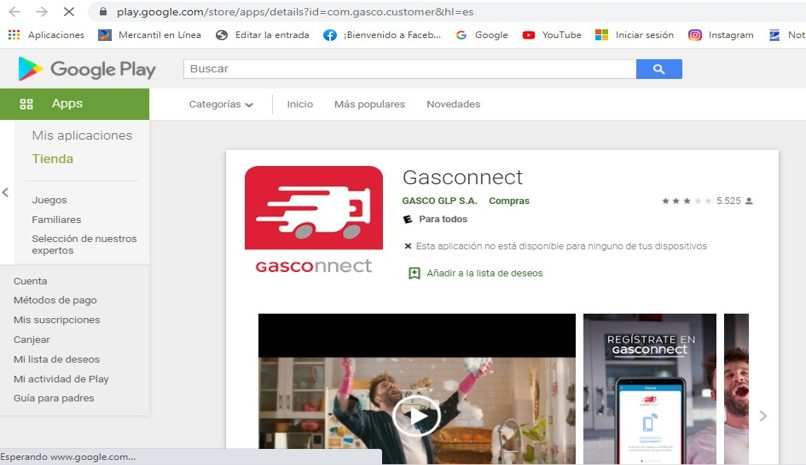Image resolution: width=806 pixels, height=465 pixels.
Task: Open the Juegos category
Action: [49, 200]
